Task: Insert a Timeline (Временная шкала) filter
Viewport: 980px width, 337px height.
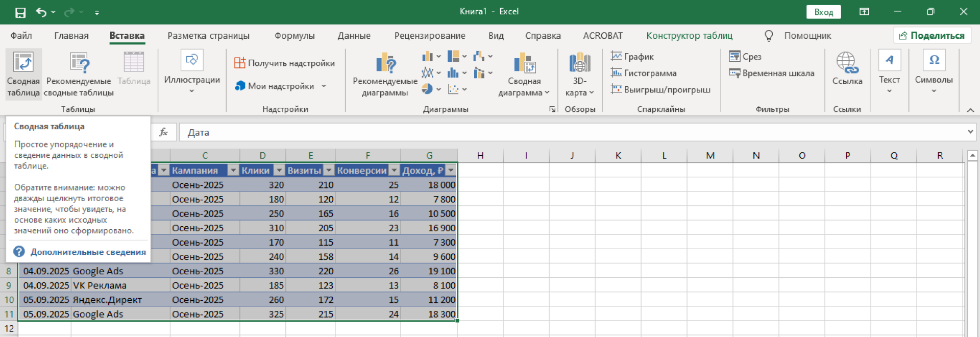Action: (x=772, y=73)
